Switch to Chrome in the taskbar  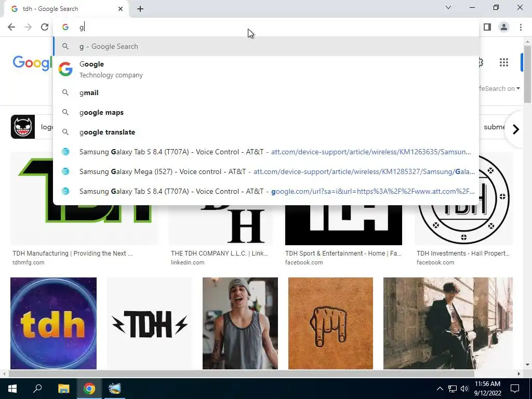pos(89,389)
